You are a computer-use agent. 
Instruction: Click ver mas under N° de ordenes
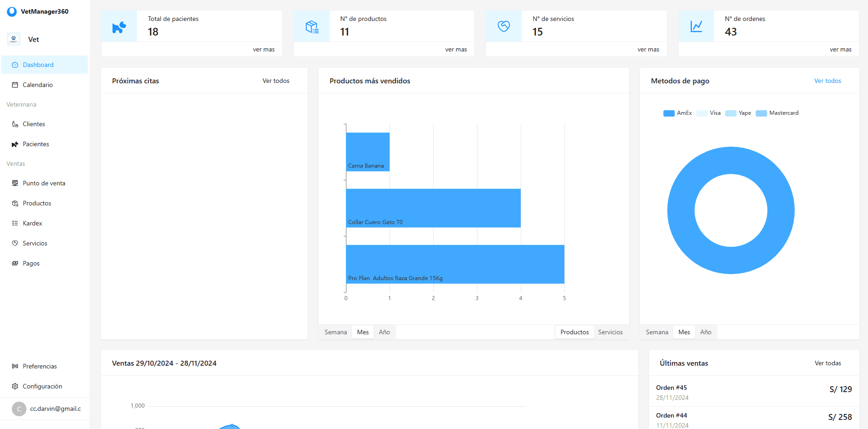coord(841,49)
